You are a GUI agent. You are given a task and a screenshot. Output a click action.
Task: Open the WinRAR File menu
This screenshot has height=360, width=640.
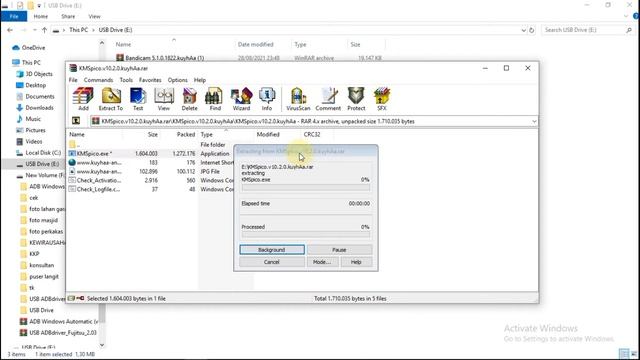tap(73, 80)
